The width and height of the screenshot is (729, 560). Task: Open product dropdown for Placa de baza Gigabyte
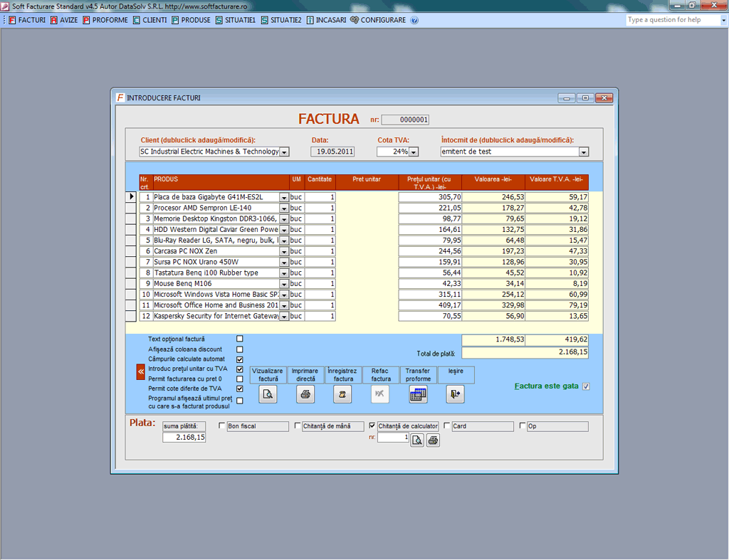(x=283, y=198)
